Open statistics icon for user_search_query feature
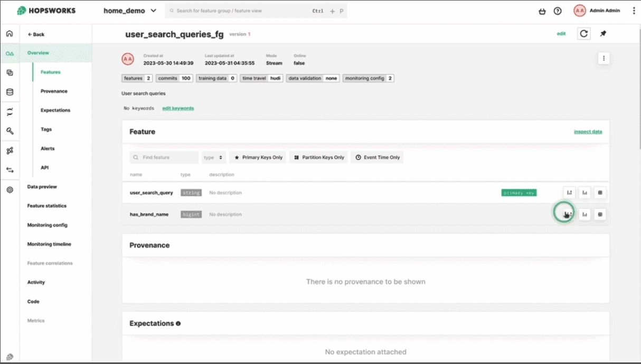This screenshot has width=641, height=364. click(568, 193)
